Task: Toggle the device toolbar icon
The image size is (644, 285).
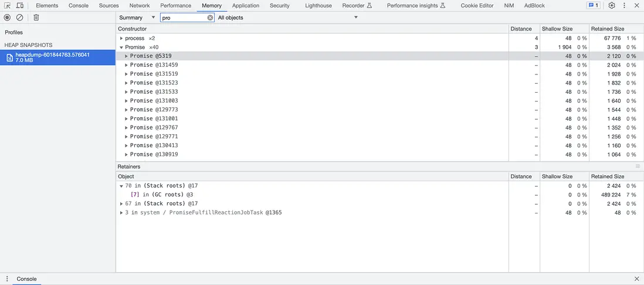Action: click(x=19, y=5)
